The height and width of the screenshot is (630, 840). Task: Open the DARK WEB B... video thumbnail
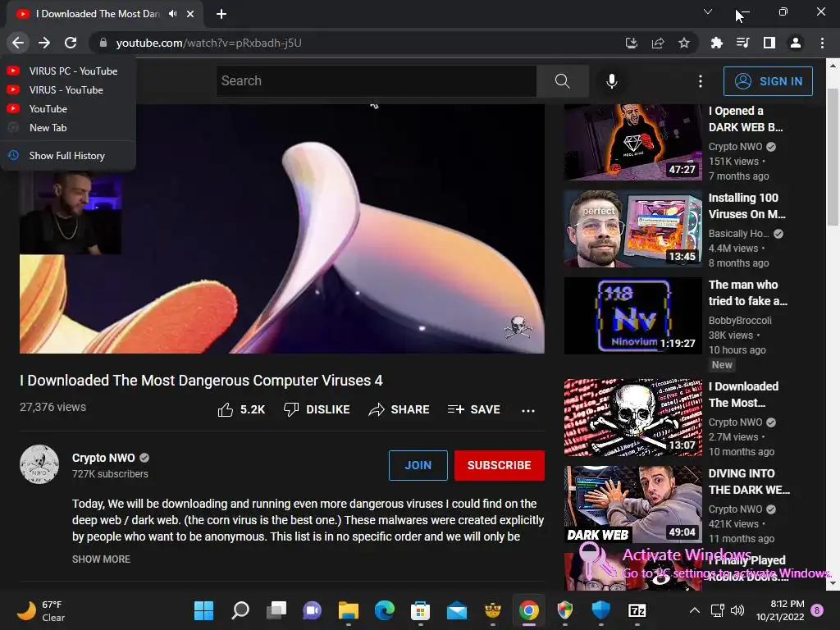pos(632,142)
